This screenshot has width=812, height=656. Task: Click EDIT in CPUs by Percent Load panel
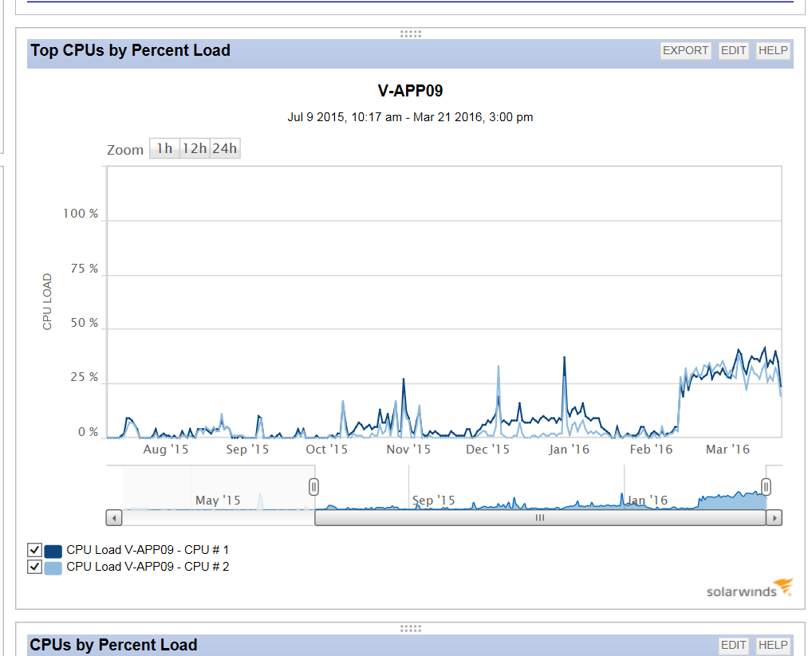point(733,645)
